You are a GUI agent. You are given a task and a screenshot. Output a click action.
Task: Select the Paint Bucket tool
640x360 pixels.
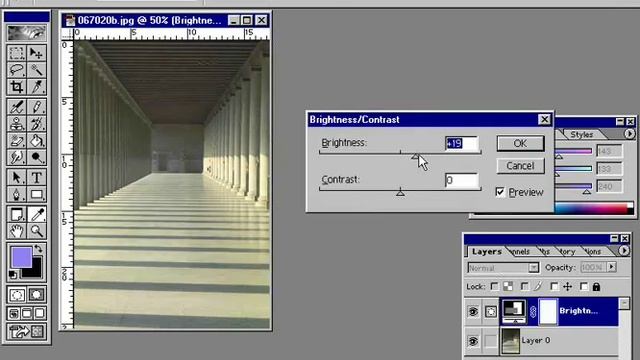(x=36, y=140)
